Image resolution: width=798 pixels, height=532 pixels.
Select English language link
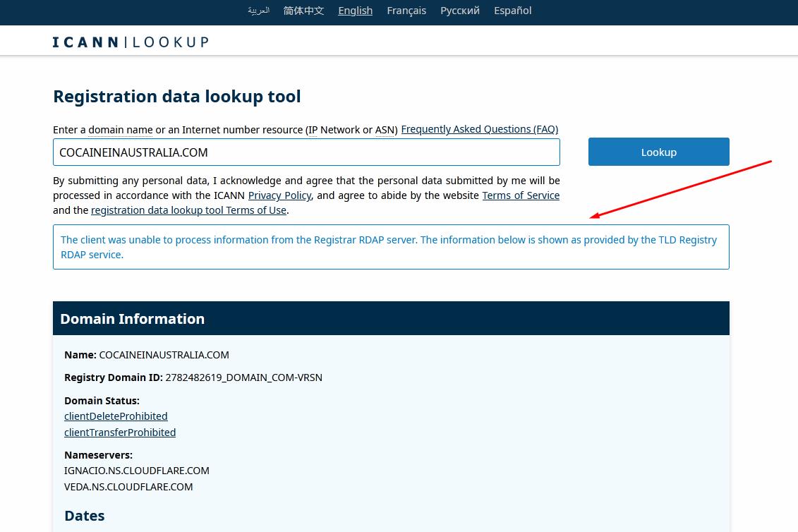click(355, 11)
